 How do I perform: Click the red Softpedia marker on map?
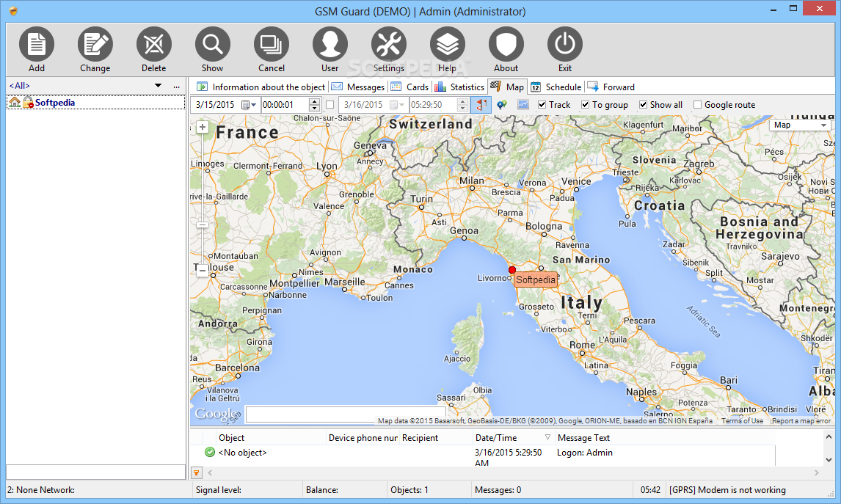tap(512, 270)
